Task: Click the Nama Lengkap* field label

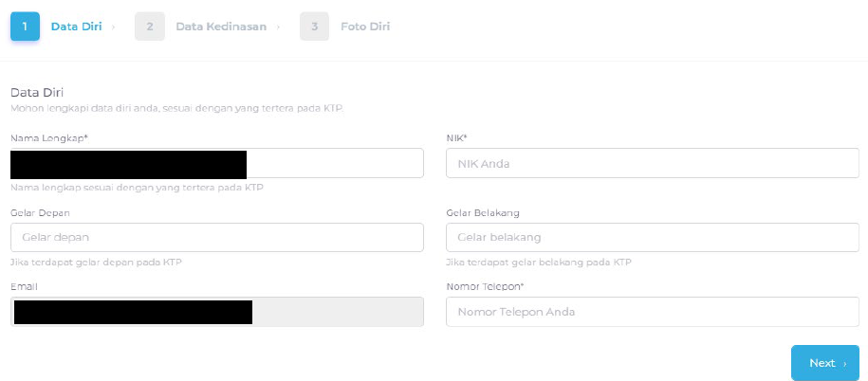Action: pyautogui.click(x=49, y=138)
